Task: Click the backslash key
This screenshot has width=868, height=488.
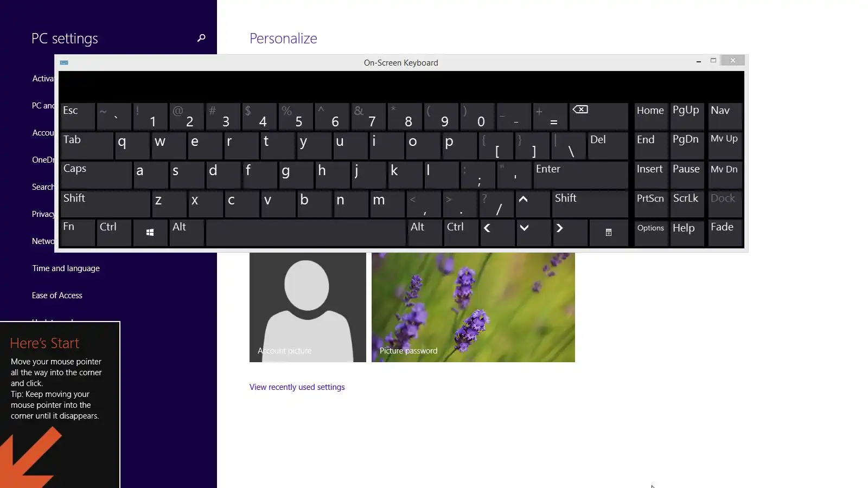Action: pyautogui.click(x=569, y=145)
